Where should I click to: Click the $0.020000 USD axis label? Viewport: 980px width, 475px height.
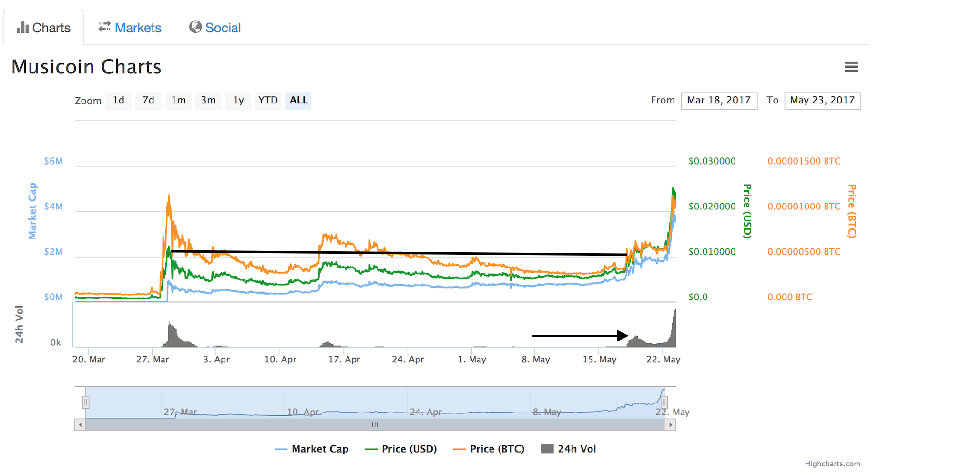[x=712, y=207]
